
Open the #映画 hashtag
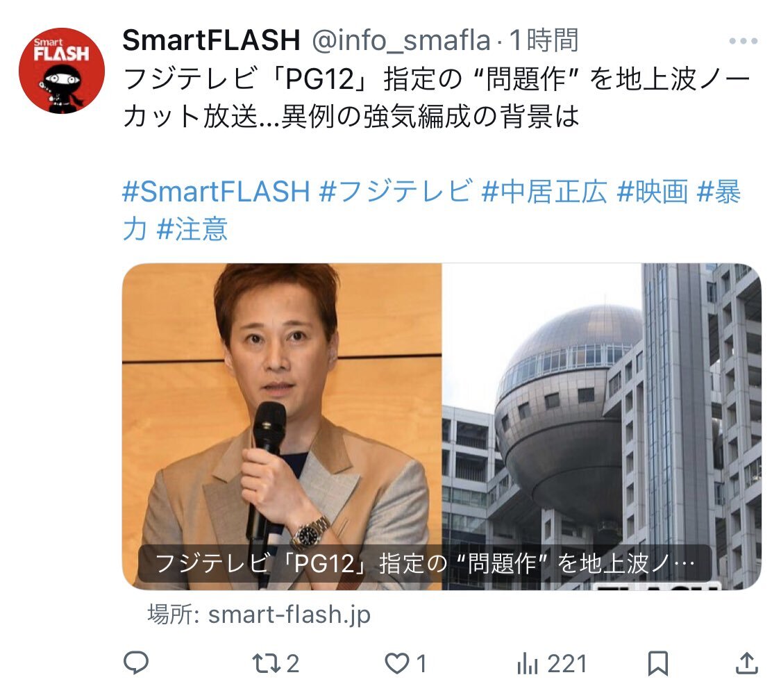(653, 191)
